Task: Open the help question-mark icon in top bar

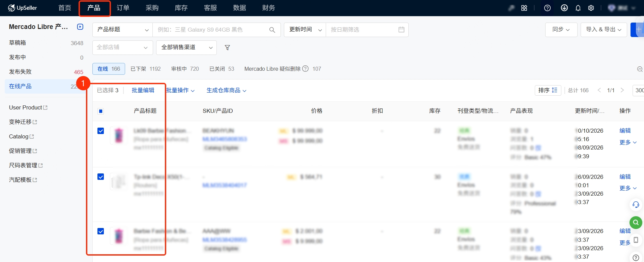Action: [548, 8]
